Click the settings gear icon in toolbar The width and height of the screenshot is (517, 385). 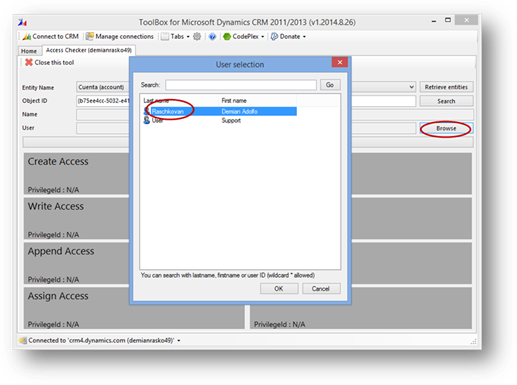[x=197, y=36]
